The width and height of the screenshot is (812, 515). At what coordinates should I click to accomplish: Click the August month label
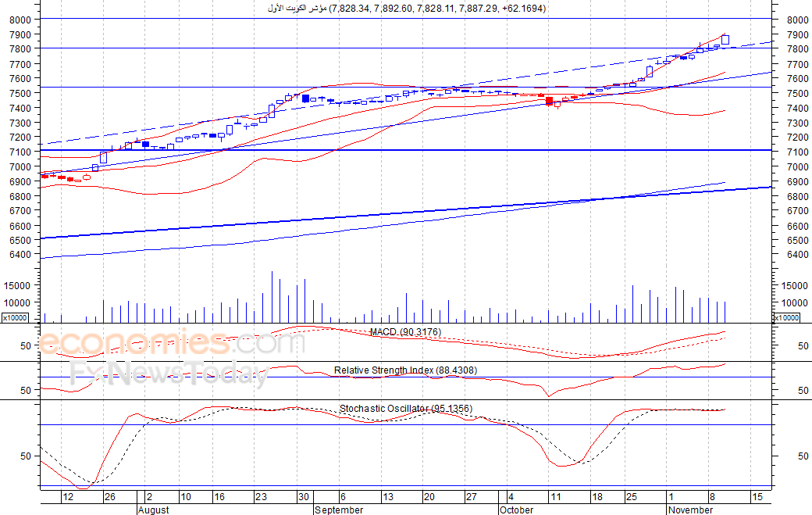click(153, 510)
